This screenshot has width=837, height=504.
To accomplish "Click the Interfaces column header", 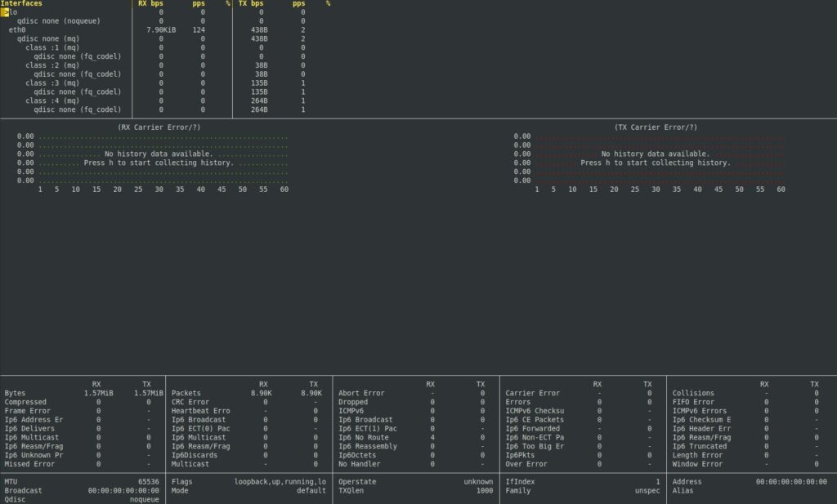I will point(22,3).
